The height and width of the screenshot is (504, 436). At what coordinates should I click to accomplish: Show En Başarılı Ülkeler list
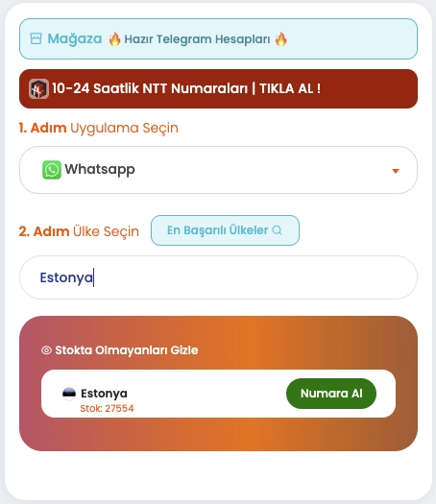pyautogui.click(x=225, y=230)
